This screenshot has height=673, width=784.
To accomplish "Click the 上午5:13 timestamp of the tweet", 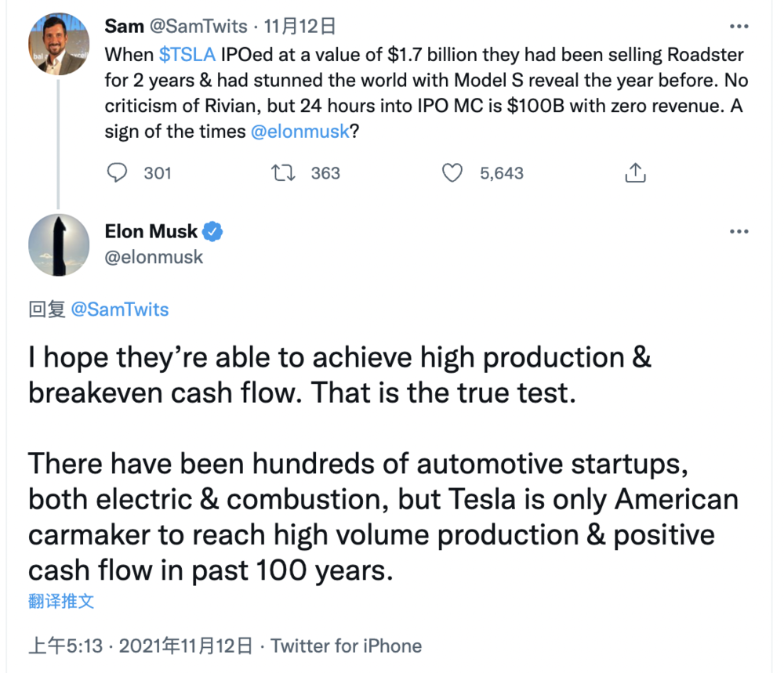I will tap(66, 646).
